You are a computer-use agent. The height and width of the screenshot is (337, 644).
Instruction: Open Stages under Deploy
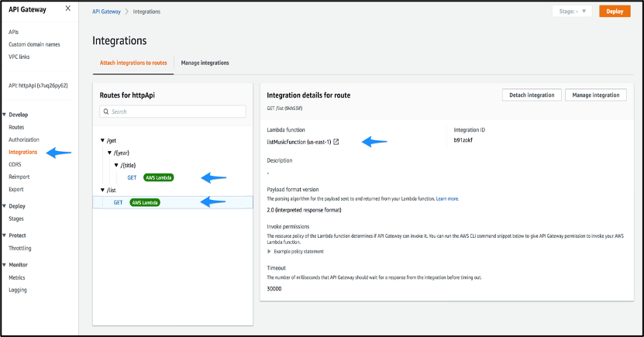click(x=16, y=218)
